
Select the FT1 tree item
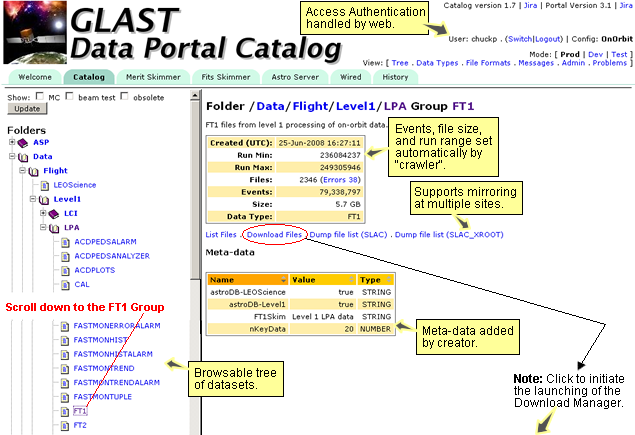coord(80,411)
